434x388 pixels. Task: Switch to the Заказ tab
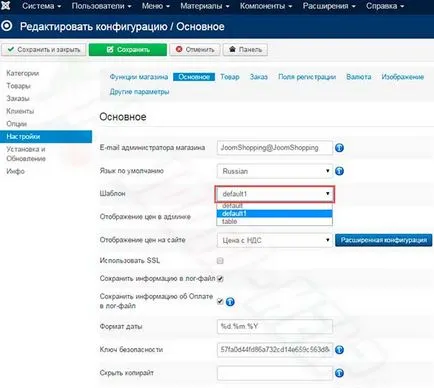259,77
